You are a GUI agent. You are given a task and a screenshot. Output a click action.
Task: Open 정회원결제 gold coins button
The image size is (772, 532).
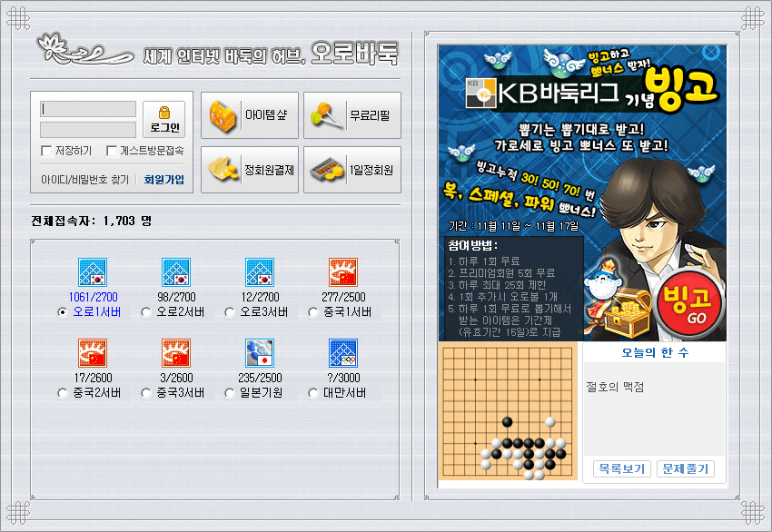tap(250, 170)
